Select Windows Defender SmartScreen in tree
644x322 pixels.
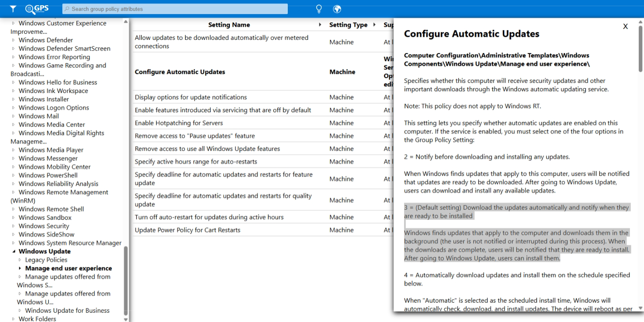(x=64, y=49)
